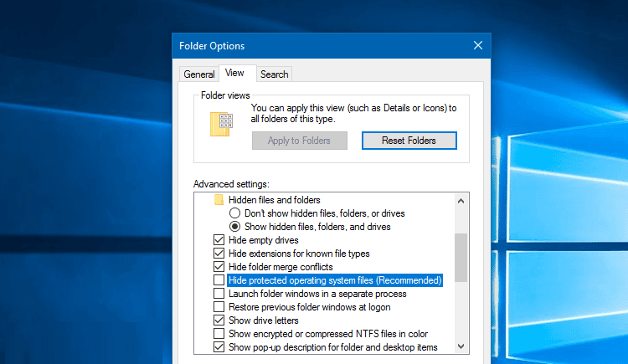Uncheck Show drive letters
628x364 pixels.
[219, 320]
